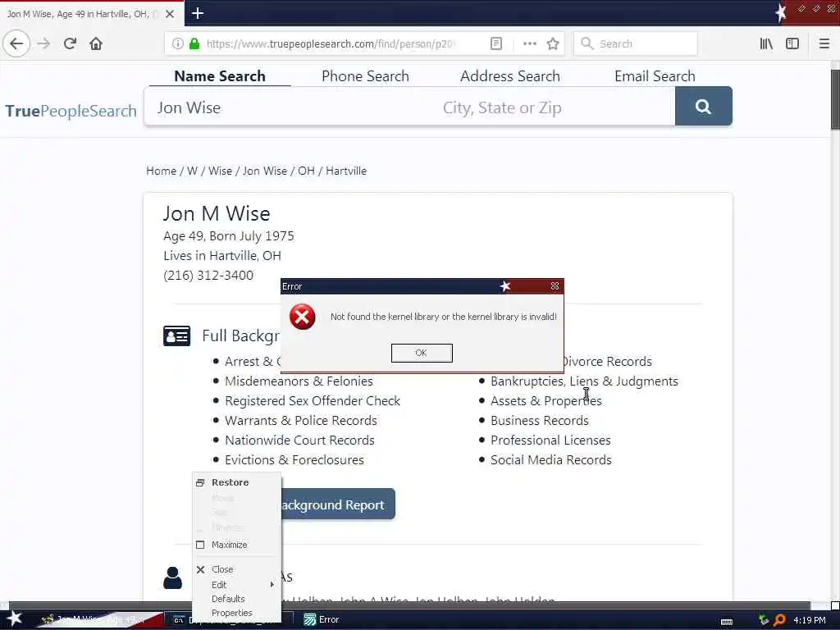Open page actions three-dots menu

tap(530, 43)
